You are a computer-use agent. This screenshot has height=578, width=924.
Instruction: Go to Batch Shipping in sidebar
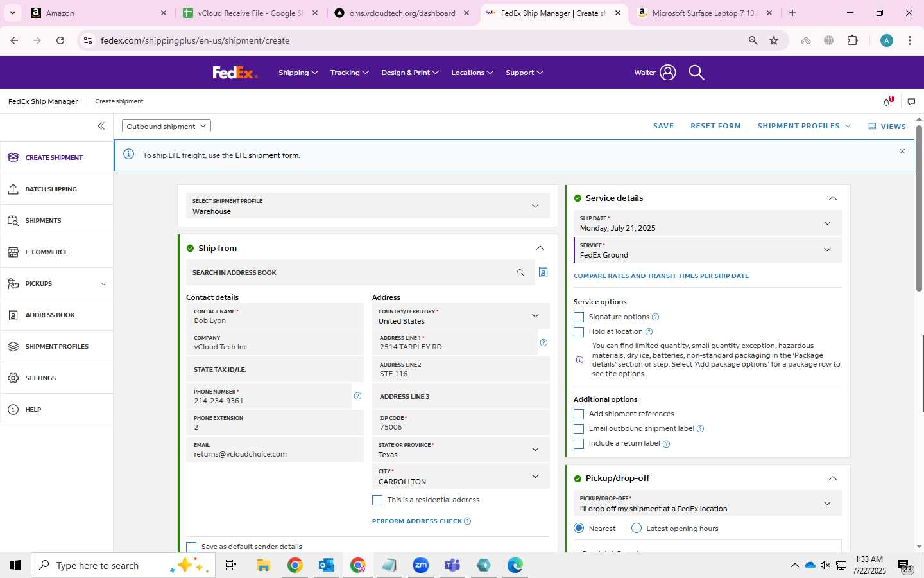pos(56,189)
